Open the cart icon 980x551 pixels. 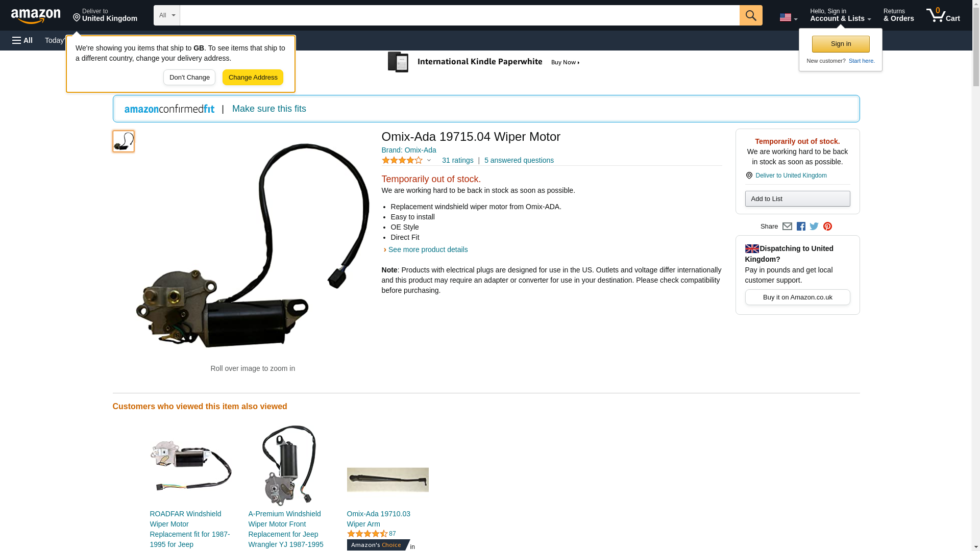click(943, 15)
